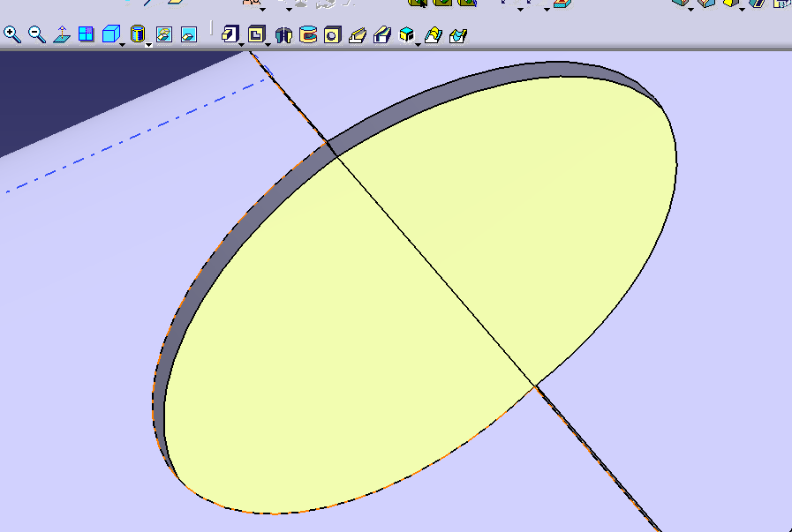792x532 pixels.
Task: Select the Solid Combine cube icon
Action: pyautogui.click(x=407, y=34)
